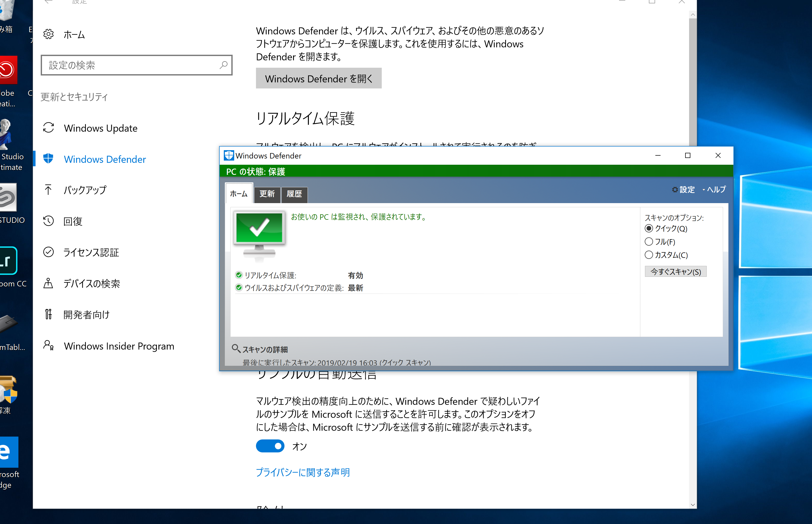Click the settings gear icon in Defender window
This screenshot has width=812, height=524.
pos(675,190)
